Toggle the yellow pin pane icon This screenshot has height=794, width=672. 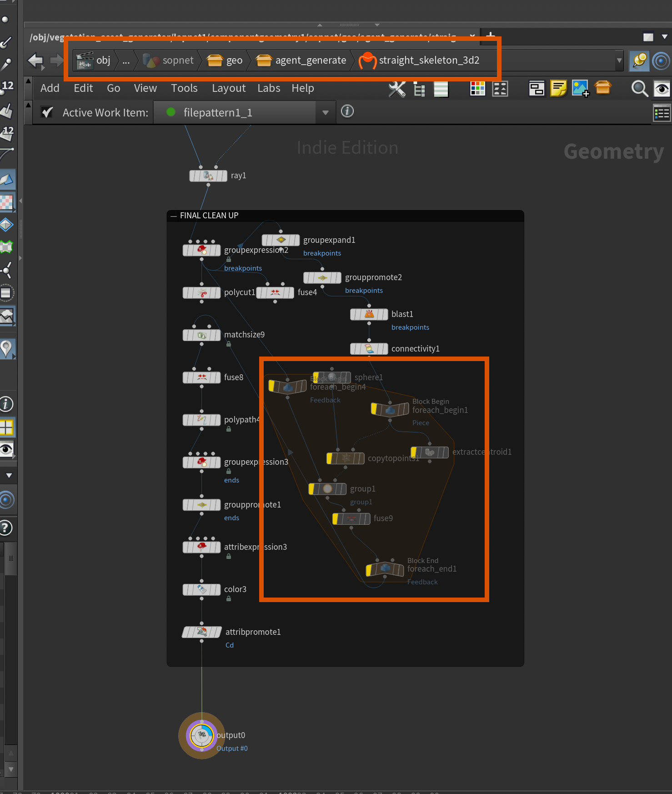tap(639, 60)
